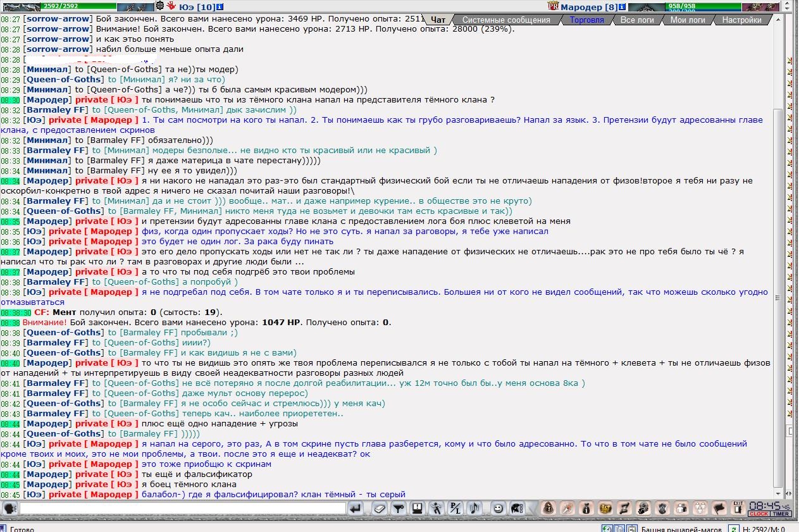The height and width of the screenshot is (532, 799).
Task: Click opponent name Мародер [8] in header
Action: pyautogui.click(x=590, y=7)
